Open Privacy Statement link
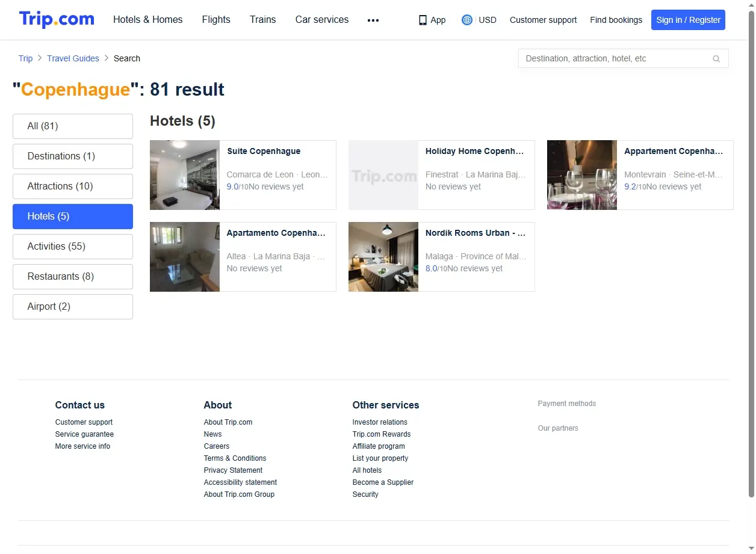This screenshot has height=554, width=756. coord(233,470)
